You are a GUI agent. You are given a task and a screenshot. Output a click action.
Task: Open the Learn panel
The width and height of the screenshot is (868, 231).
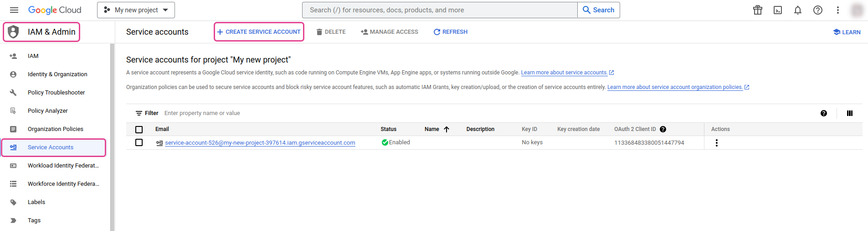tap(847, 32)
